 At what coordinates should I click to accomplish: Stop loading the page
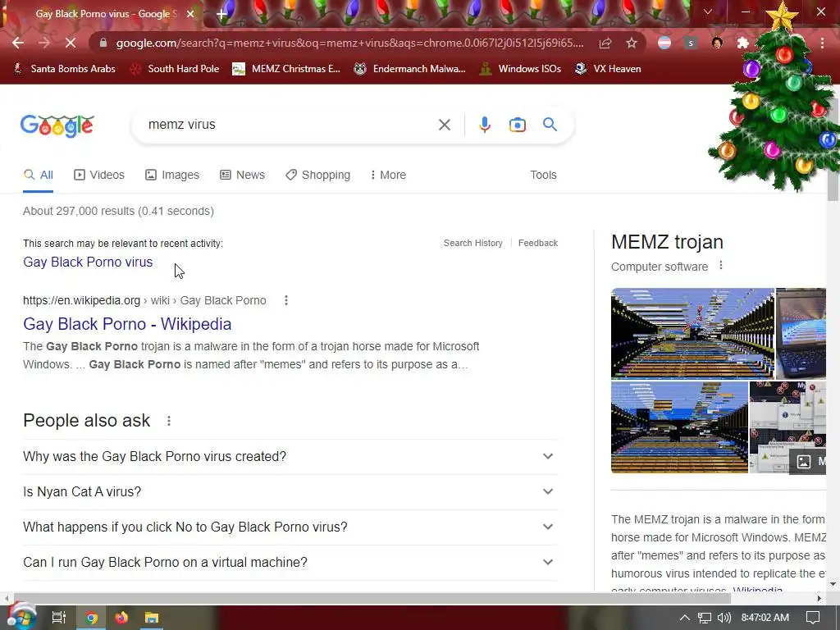(x=71, y=43)
